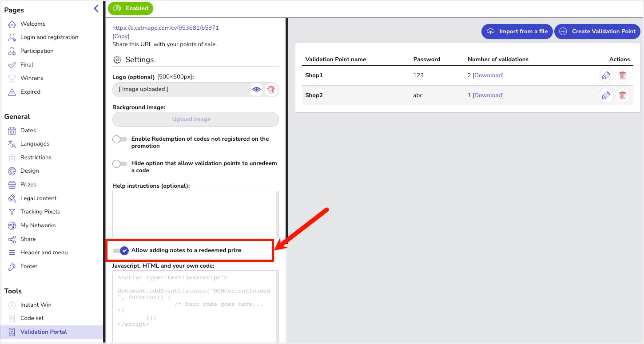Open the Legal content section
Viewport: 644px width, 344px height.
tap(39, 198)
